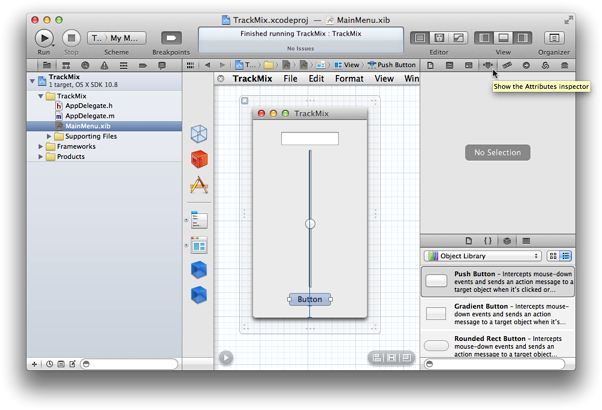Open the View menu item
Viewport: 602px width, 410px height.
pos(384,79)
